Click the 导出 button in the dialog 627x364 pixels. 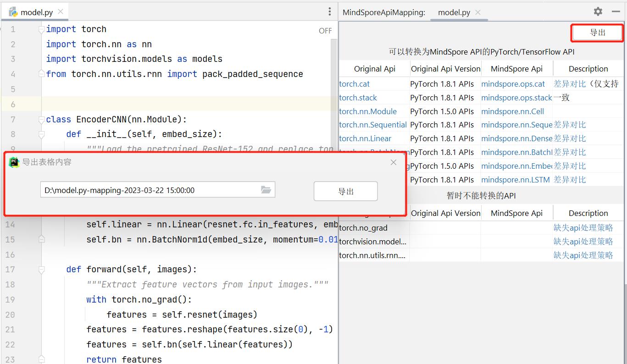(345, 191)
